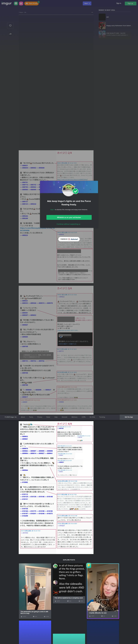Click the 'EXPLORE POSTS' heading

[x=69, y=560]
